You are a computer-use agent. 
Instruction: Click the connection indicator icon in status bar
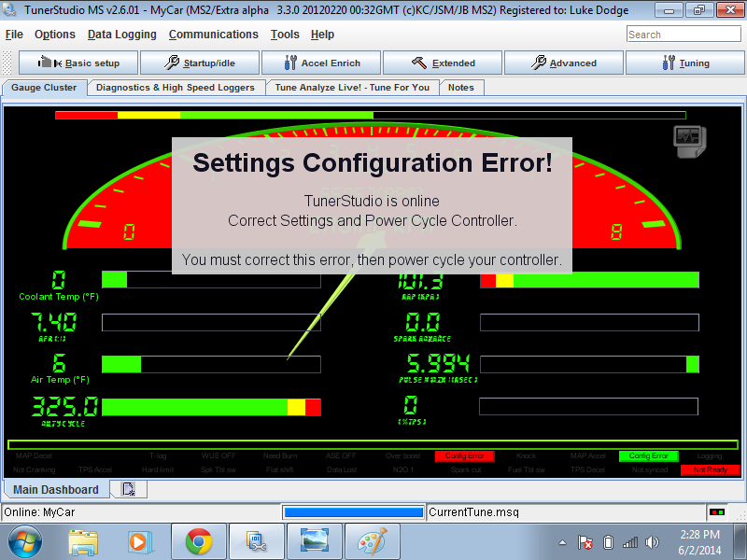point(716,512)
